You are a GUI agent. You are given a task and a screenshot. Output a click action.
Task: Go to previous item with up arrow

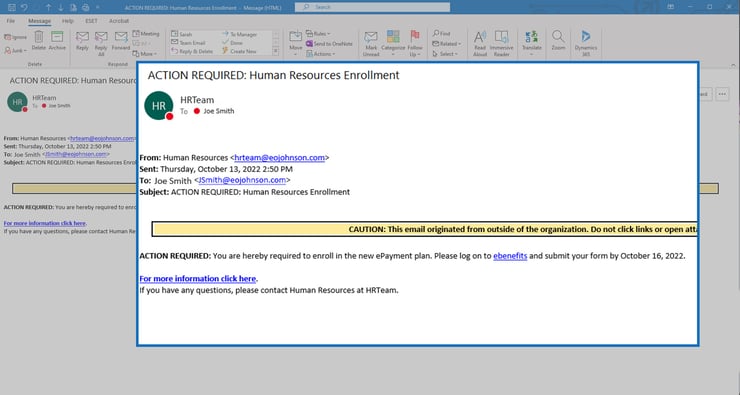(x=48, y=7)
